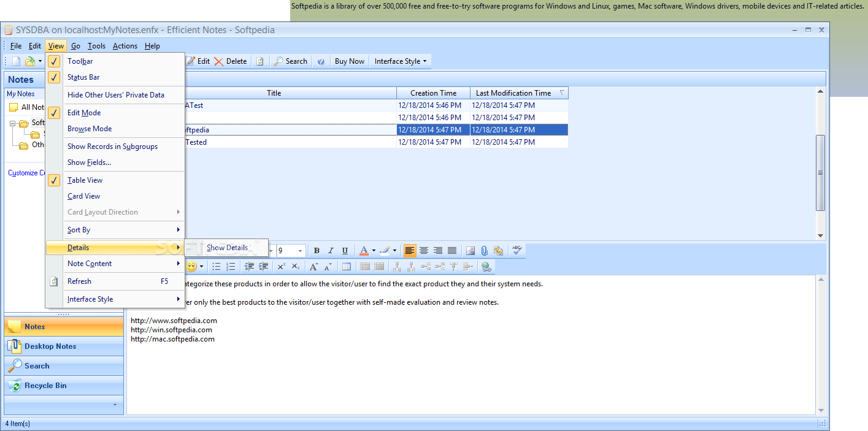Apply superscript formatting

[281, 267]
